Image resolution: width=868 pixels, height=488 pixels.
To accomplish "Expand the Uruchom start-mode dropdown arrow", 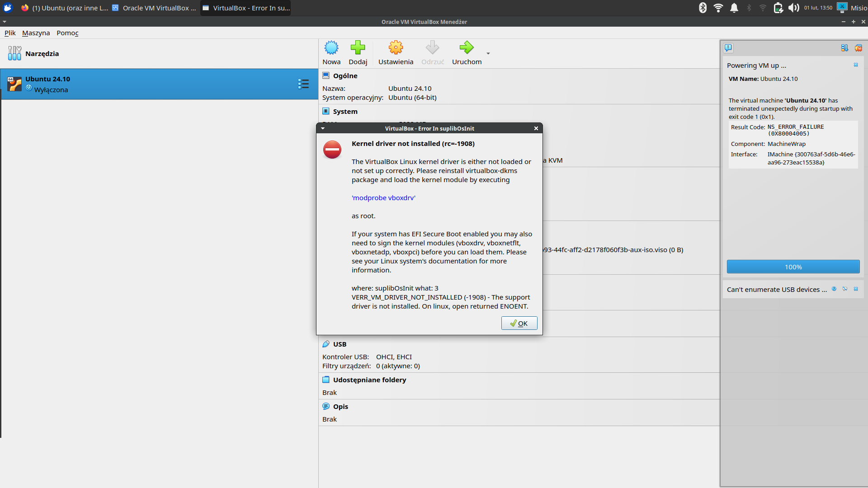I will click(488, 53).
